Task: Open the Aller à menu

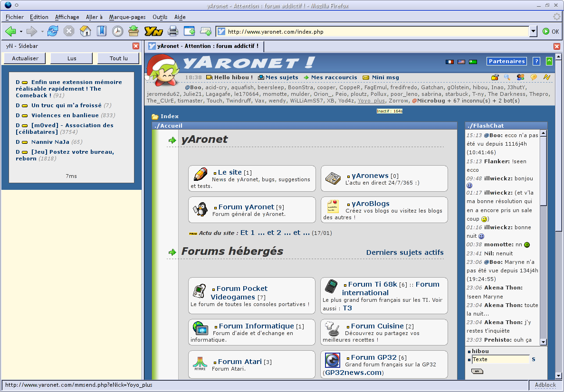Action: 94,17
